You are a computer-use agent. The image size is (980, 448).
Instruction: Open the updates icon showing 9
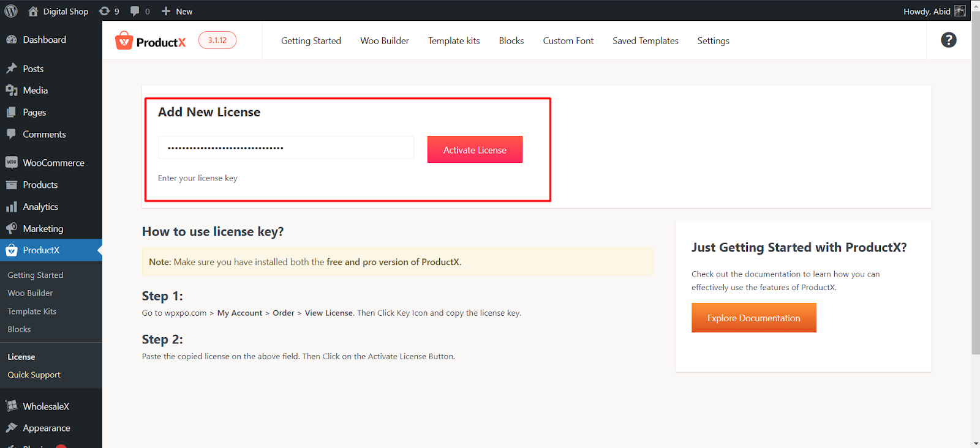pos(109,11)
